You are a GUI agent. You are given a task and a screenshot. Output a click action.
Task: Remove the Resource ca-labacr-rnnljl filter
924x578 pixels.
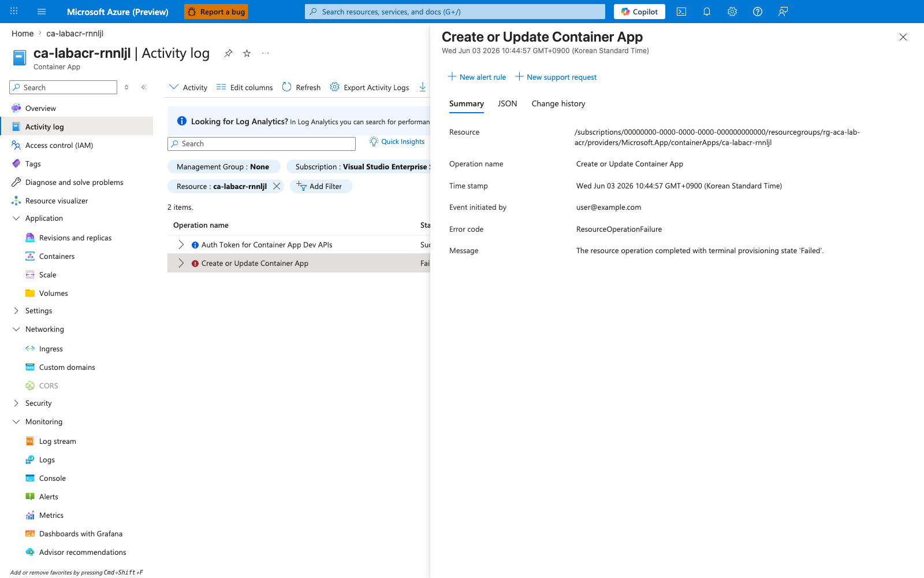click(277, 186)
